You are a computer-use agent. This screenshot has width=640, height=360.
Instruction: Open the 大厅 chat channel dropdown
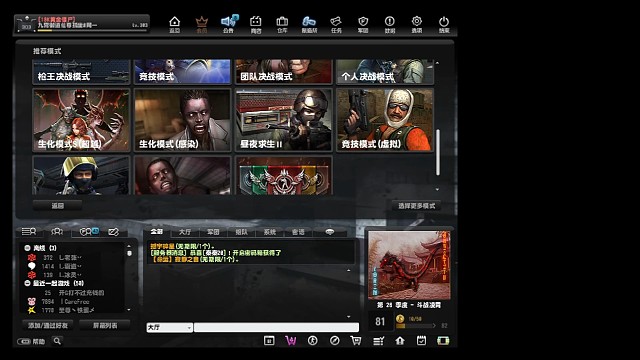pos(169,327)
